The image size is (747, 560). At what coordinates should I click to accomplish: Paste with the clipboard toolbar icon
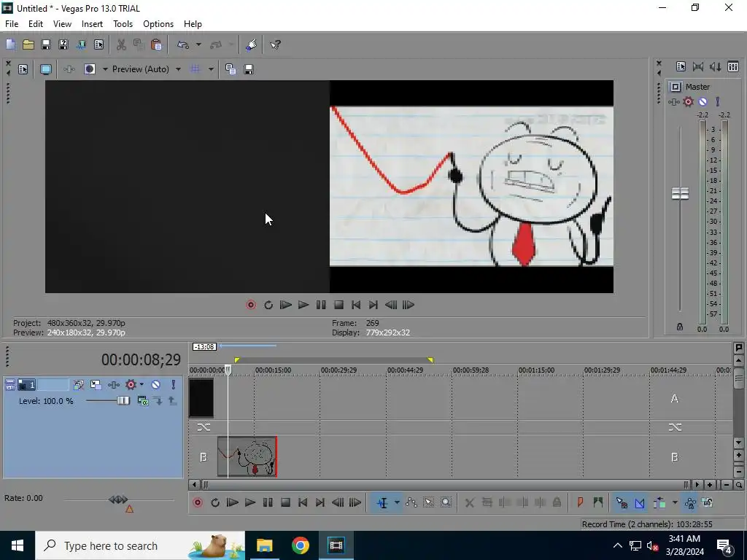coord(156,44)
